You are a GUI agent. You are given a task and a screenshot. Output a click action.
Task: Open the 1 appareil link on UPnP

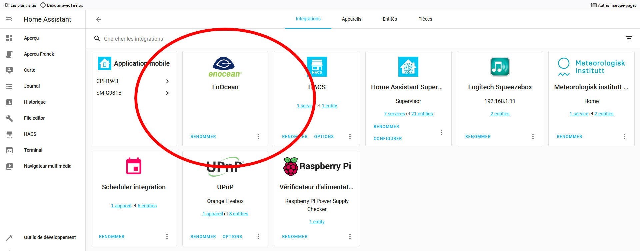(213, 214)
